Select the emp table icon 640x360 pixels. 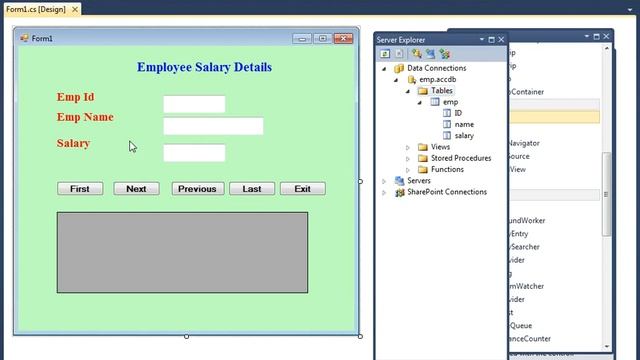coord(435,102)
